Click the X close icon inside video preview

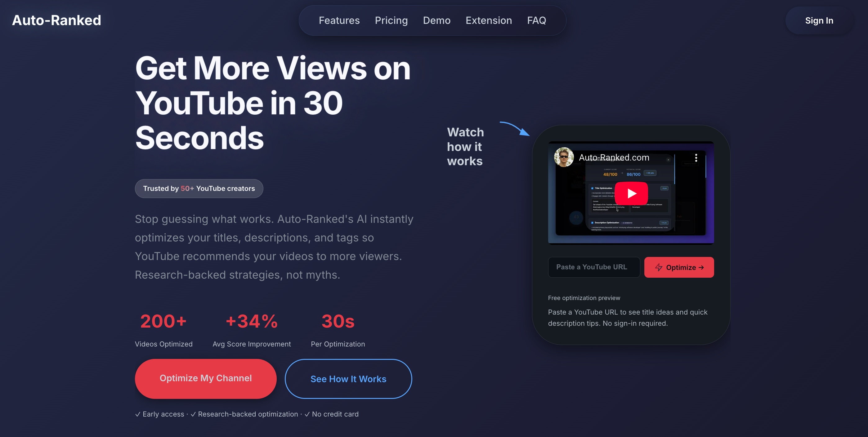668,160
